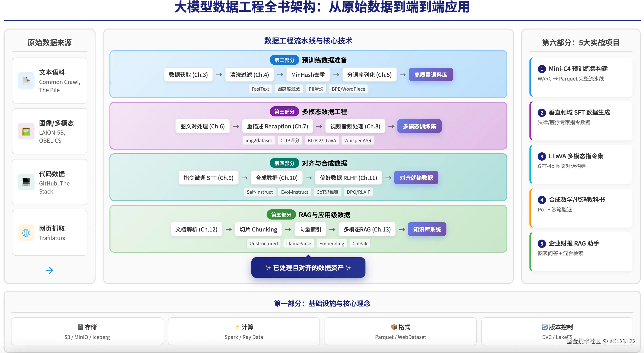The width and height of the screenshot is (644, 353).
Task: Select the 第五部分 pill badge
Action: click(x=281, y=214)
